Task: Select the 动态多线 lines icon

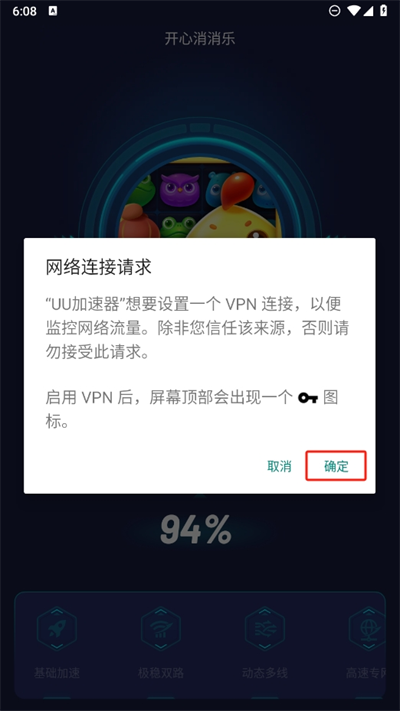Action: [265, 628]
